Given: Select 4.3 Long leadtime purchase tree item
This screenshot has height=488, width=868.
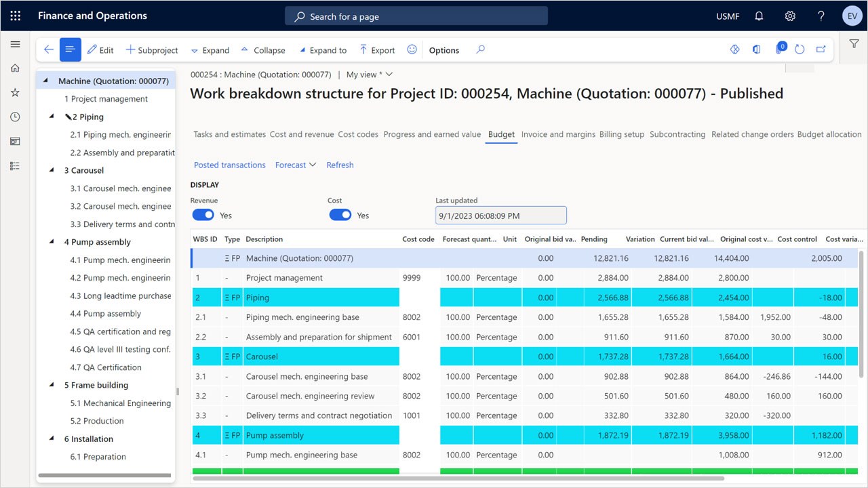Looking at the screenshot, I should (120, 296).
